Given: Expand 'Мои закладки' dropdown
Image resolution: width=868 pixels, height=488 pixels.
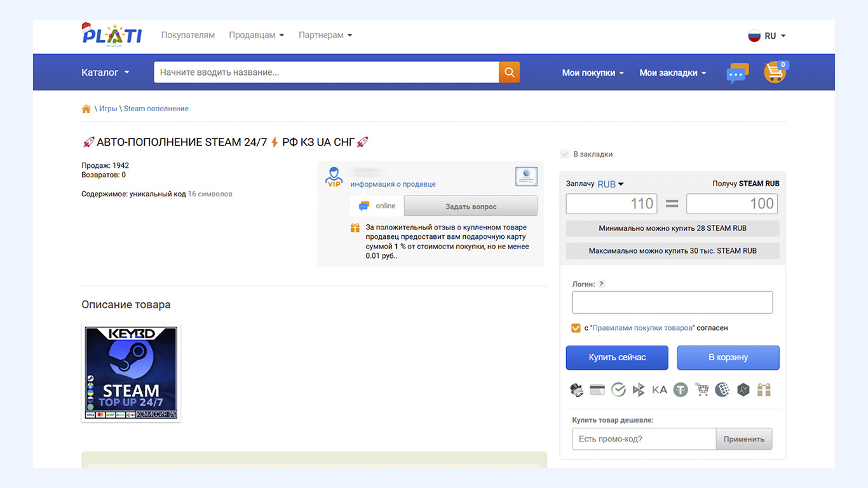Looking at the screenshot, I should [673, 72].
